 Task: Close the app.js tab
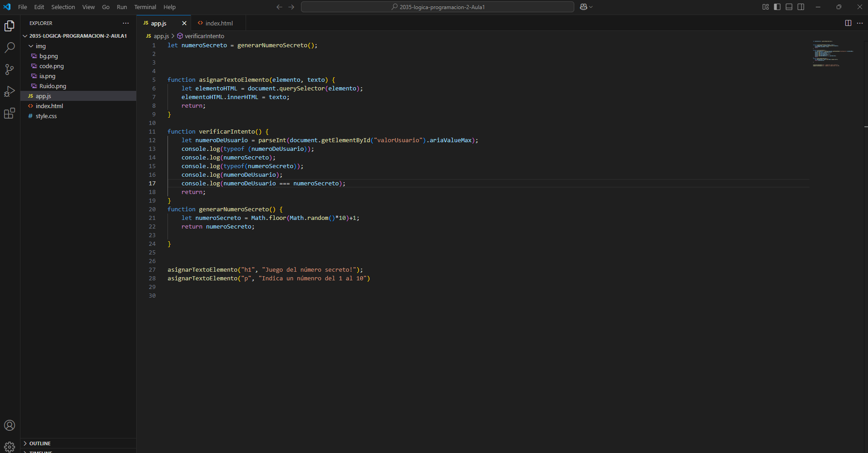point(184,23)
